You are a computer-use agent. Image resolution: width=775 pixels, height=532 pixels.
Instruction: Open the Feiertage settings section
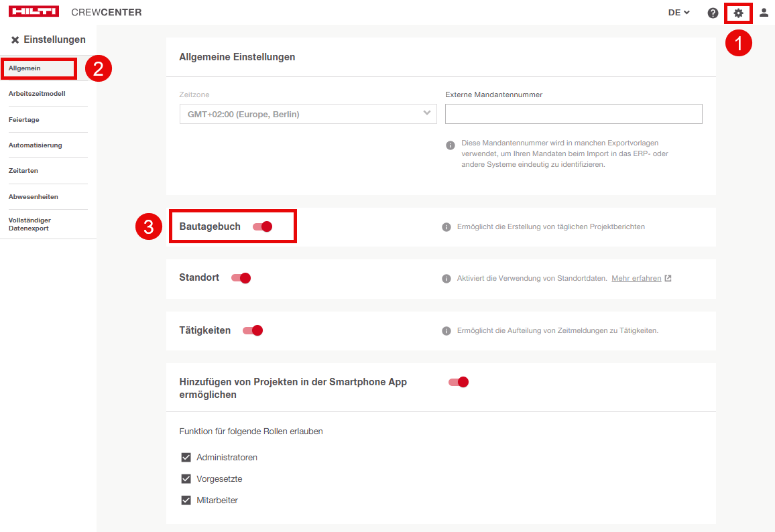[x=24, y=119]
